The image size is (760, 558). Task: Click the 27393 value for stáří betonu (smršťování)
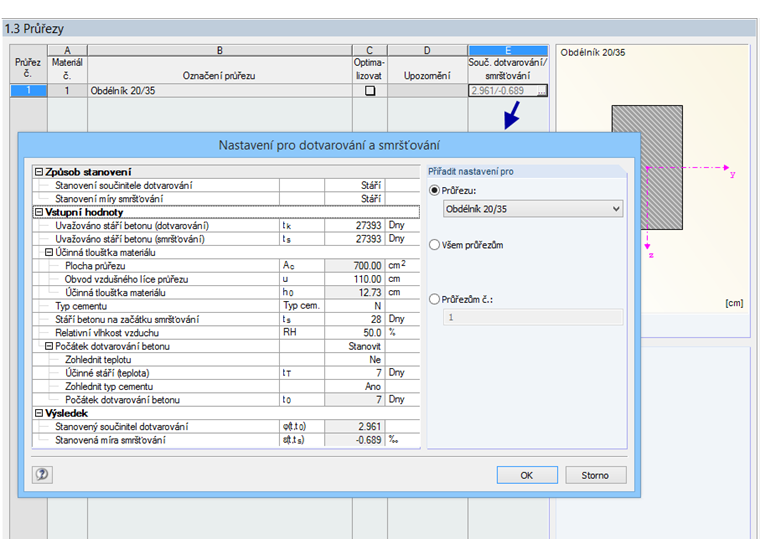coord(355,239)
